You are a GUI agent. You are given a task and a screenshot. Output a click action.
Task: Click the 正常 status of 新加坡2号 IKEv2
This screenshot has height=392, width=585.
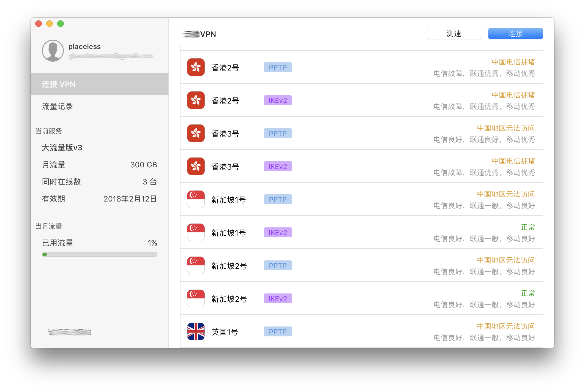pyautogui.click(x=527, y=293)
